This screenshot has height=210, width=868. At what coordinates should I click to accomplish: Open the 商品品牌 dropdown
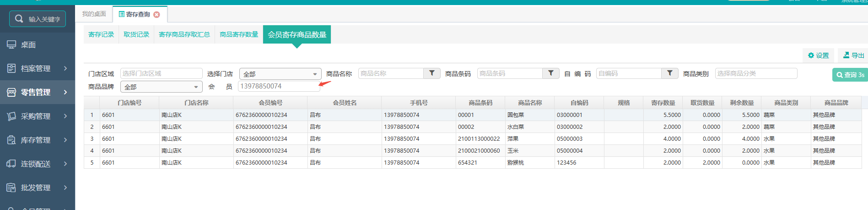(161, 87)
